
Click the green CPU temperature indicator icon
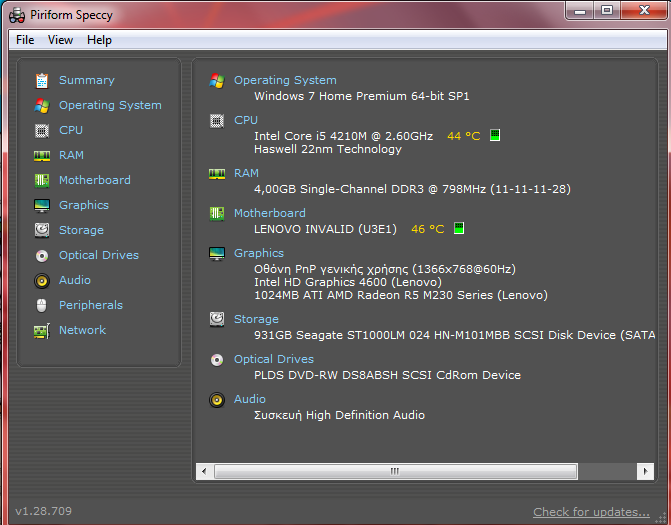495,135
